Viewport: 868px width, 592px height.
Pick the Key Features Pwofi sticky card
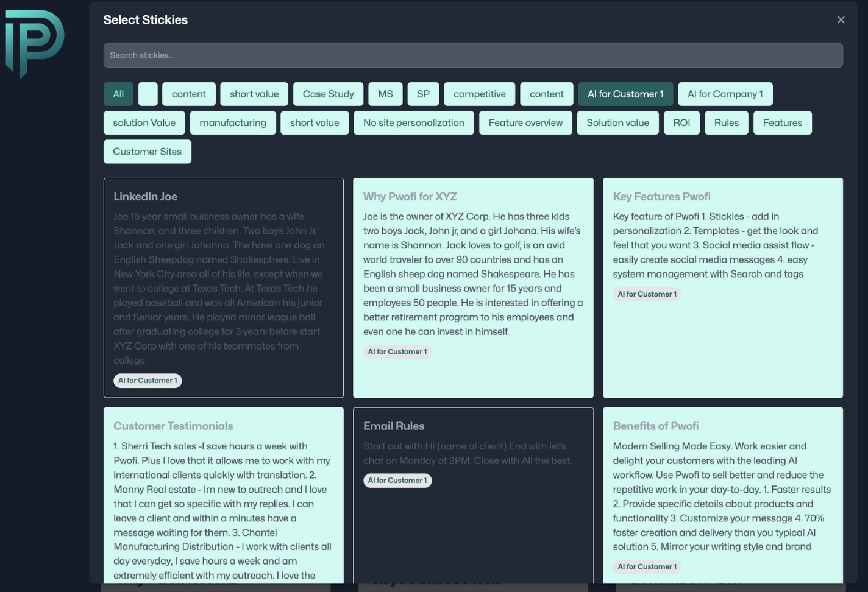click(x=722, y=287)
